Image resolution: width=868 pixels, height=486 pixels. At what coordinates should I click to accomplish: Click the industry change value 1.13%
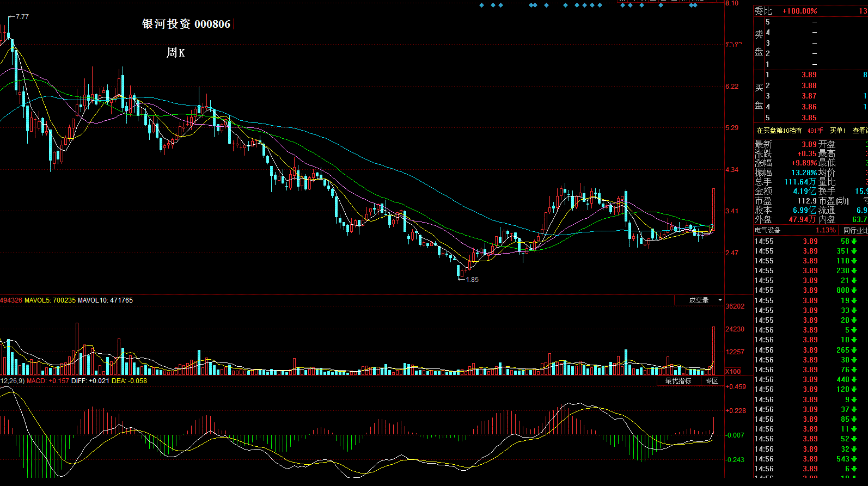(x=826, y=230)
